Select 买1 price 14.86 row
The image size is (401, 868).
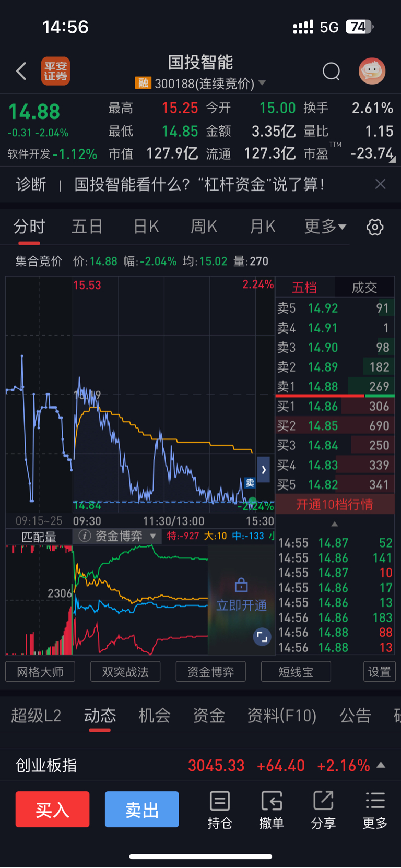coord(335,407)
